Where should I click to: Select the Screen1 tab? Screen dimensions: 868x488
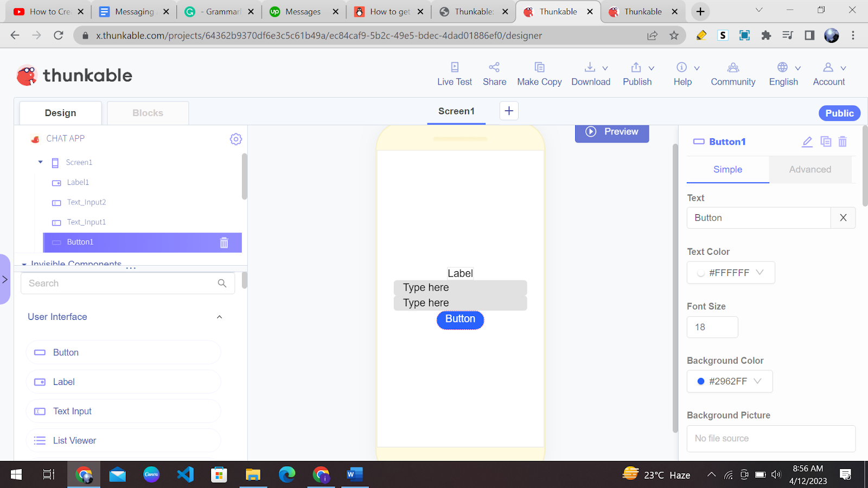[x=456, y=111]
